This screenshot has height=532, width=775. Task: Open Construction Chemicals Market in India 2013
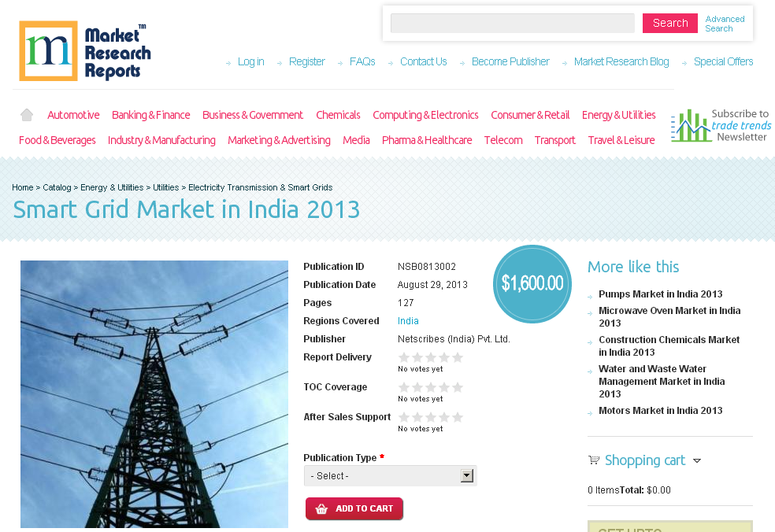[669, 345]
